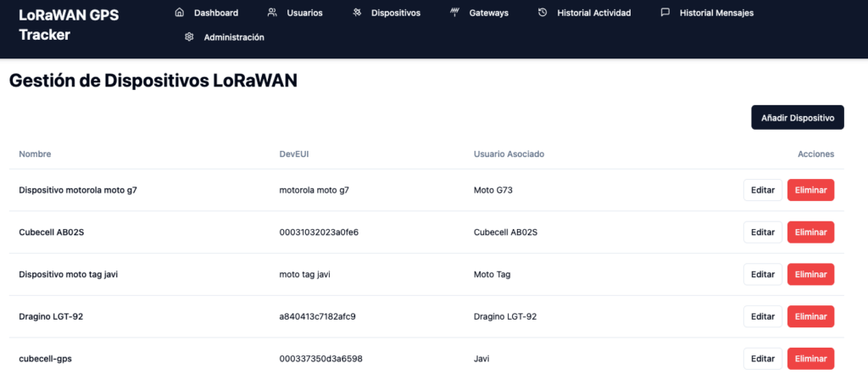Click the Gateways antenna icon

(x=454, y=13)
